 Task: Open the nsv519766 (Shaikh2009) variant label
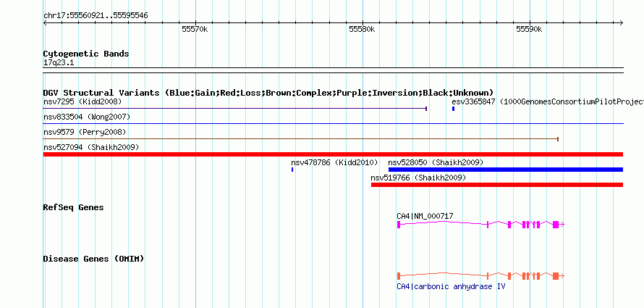tap(418, 178)
